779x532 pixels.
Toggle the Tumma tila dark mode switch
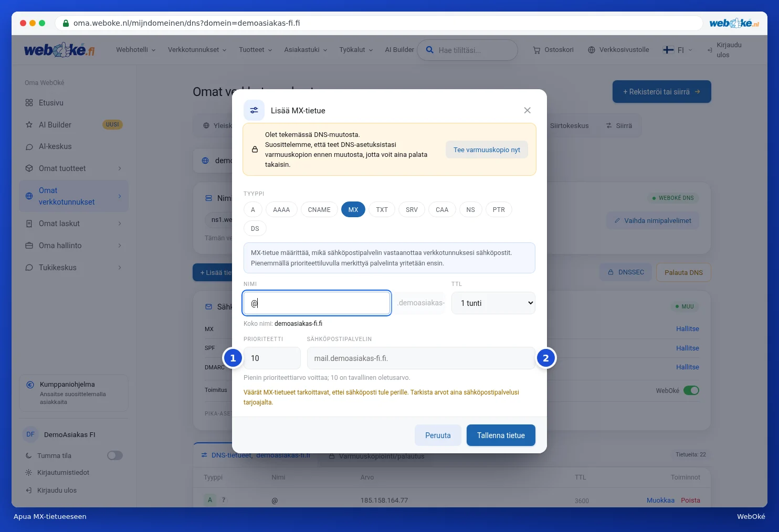[x=115, y=455]
